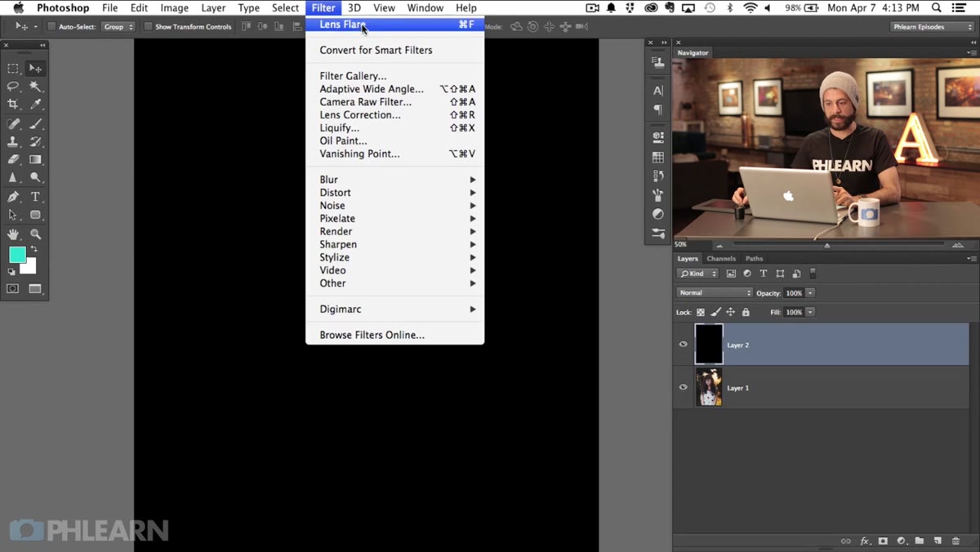Select the Gradient tool
Image resolution: width=980 pixels, height=552 pixels.
point(35,160)
